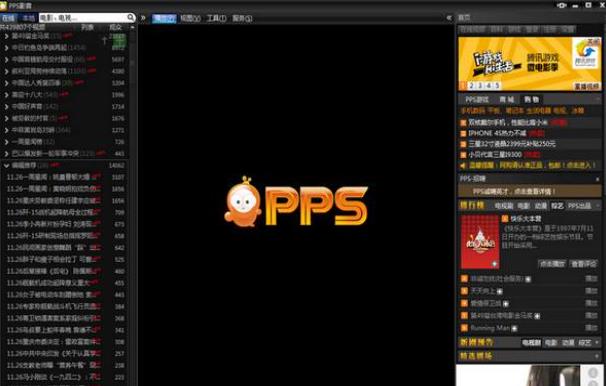Screen dimensions: 606x386
Task: Click the eye icon in title bar
Action: click(561, 5)
